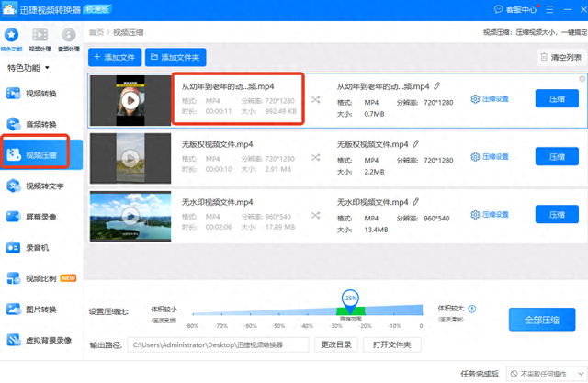The height and width of the screenshot is (383, 588).
Task: Click the 添加文件夹 button
Action: tap(175, 57)
